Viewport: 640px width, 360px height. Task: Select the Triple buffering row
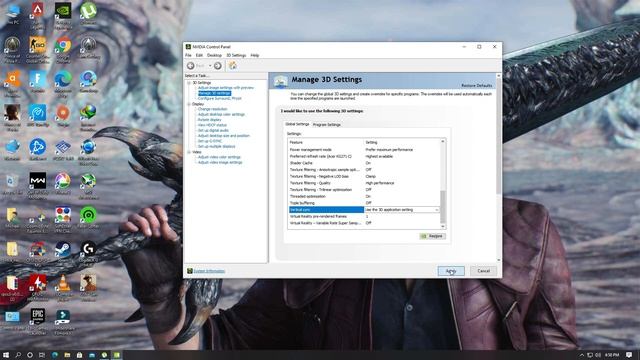point(364,203)
